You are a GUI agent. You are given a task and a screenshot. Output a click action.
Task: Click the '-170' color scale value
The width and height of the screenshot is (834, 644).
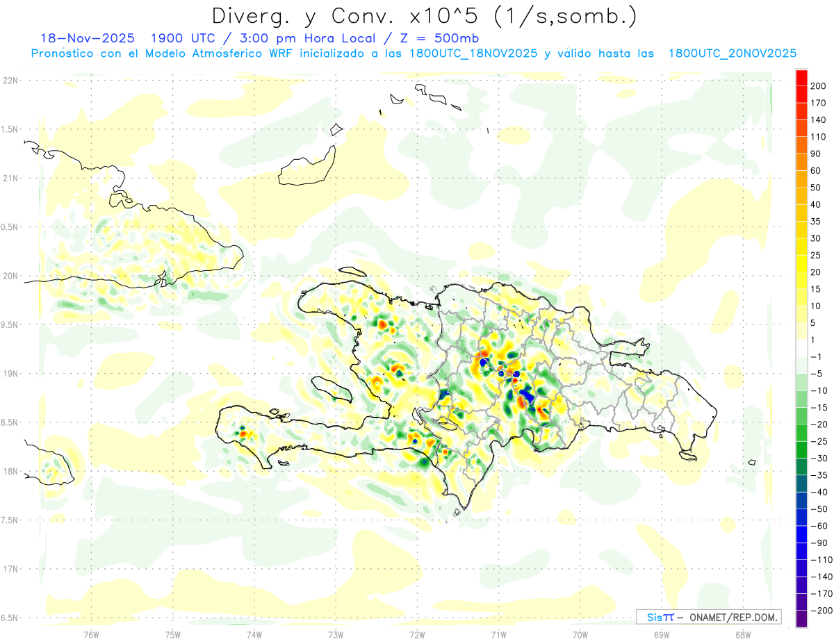coord(821,593)
